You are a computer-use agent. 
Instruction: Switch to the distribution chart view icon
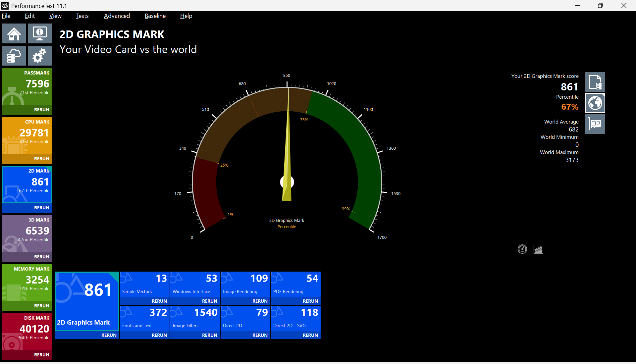(x=538, y=249)
